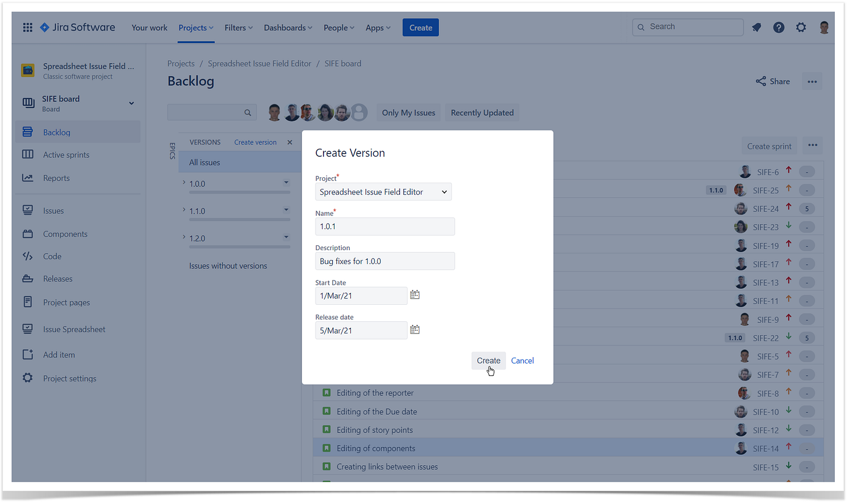
Task: Click the project avatar for Spreadsheet Issue Field
Action: pyautogui.click(x=28, y=70)
